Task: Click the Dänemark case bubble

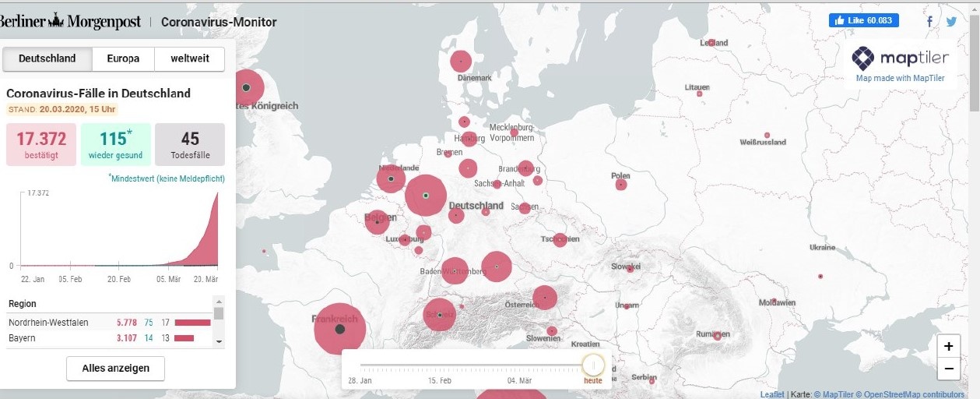Action: click(461, 61)
